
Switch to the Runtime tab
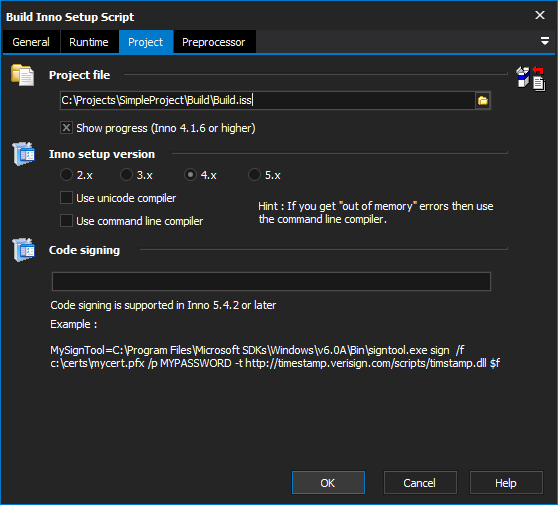(x=89, y=42)
